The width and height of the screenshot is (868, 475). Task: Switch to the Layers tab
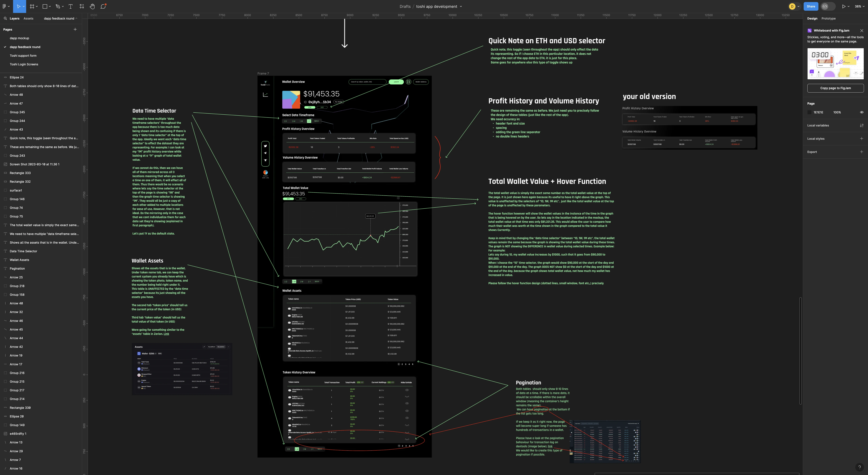coord(14,19)
